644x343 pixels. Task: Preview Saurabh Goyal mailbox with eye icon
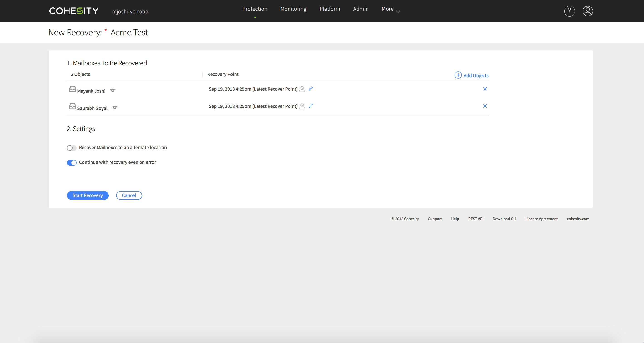click(x=115, y=107)
